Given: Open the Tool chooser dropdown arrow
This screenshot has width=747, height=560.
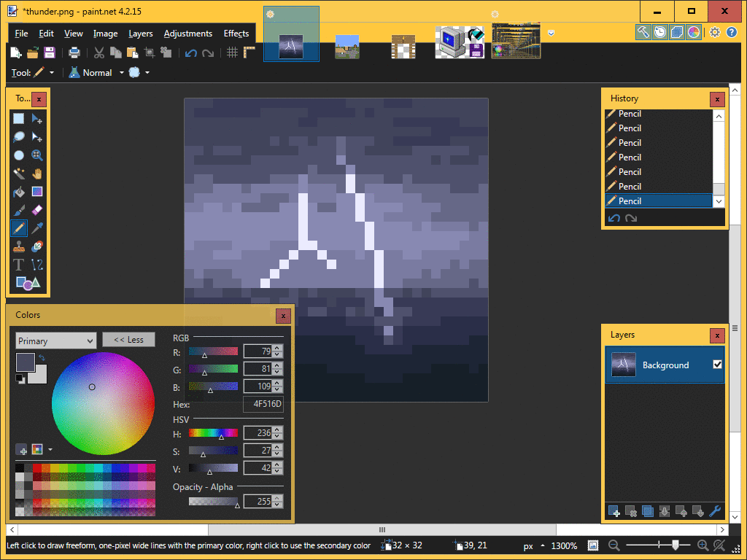Looking at the screenshot, I should pyautogui.click(x=52, y=73).
